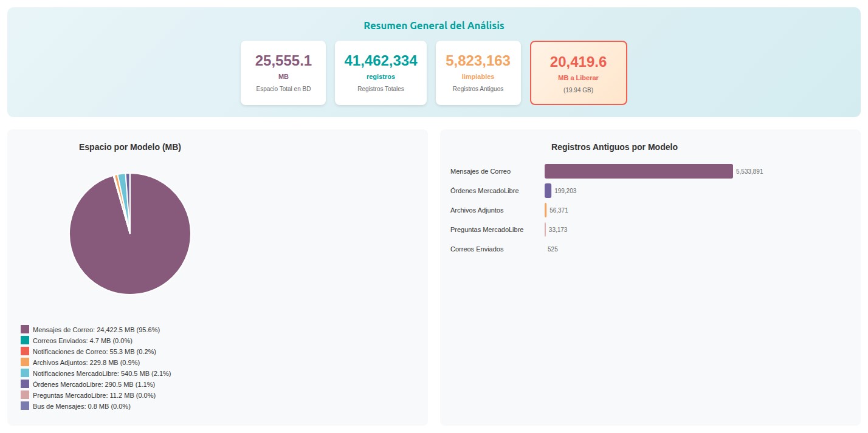Click the Archivos Adjuntos orange legend swatch

25,362
